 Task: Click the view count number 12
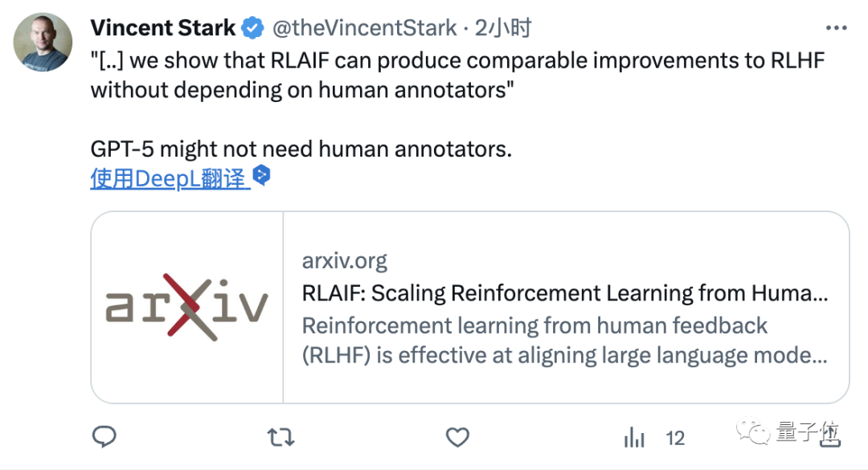675,439
